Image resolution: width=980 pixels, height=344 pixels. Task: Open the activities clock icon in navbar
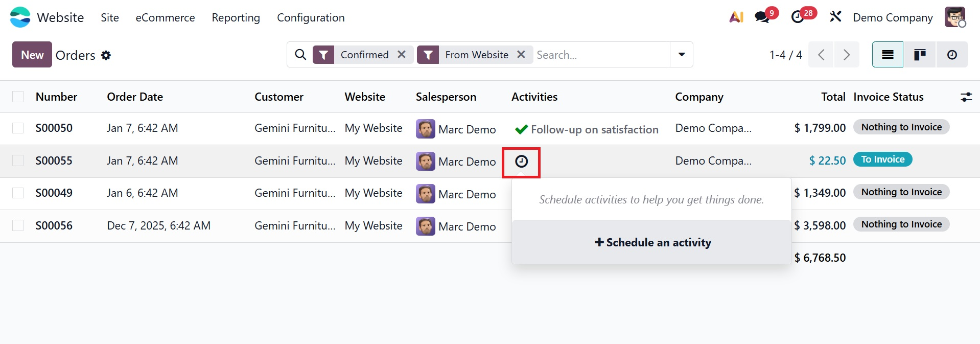(x=798, y=17)
